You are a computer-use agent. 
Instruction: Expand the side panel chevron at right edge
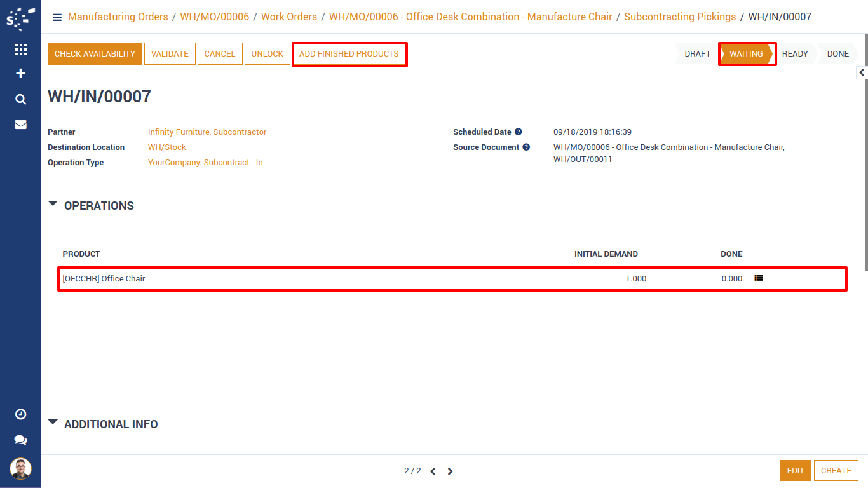point(862,73)
